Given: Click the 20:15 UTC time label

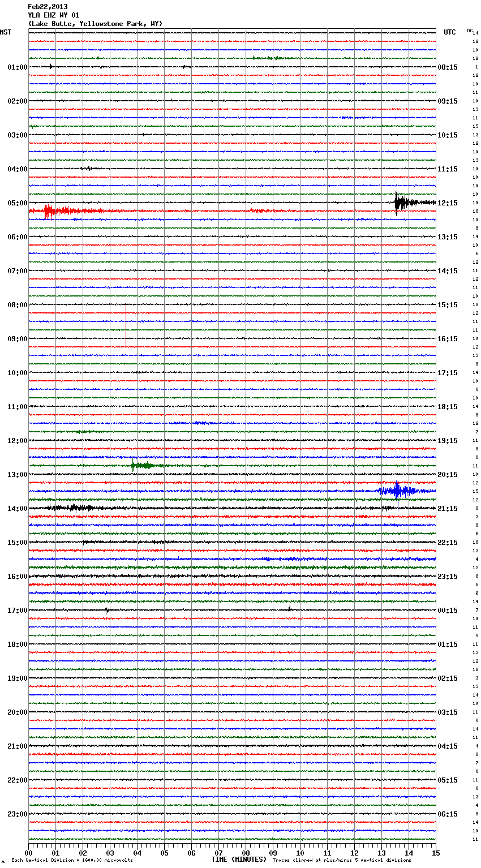Looking at the screenshot, I should click(448, 475).
